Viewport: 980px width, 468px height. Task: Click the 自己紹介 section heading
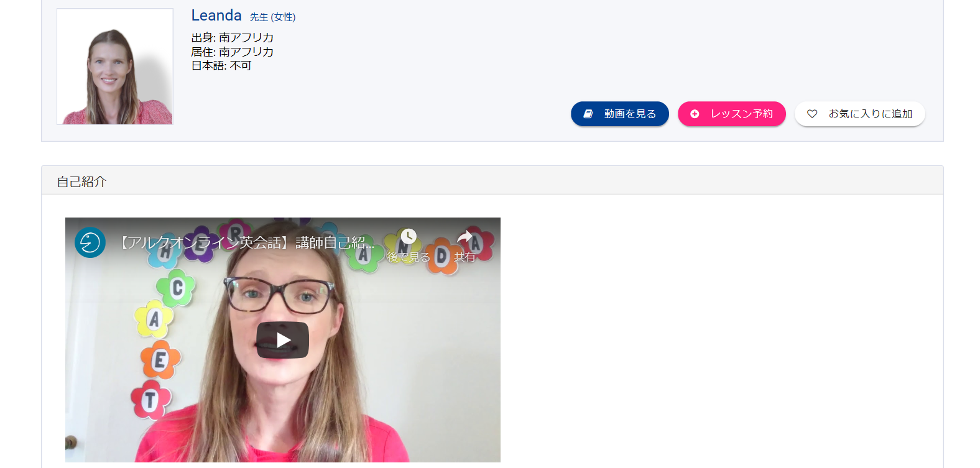click(x=81, y=181)
